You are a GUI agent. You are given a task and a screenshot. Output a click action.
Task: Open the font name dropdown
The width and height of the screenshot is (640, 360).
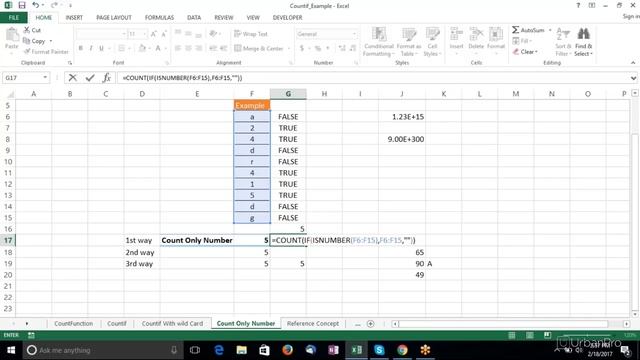click(x=124, y=34)
